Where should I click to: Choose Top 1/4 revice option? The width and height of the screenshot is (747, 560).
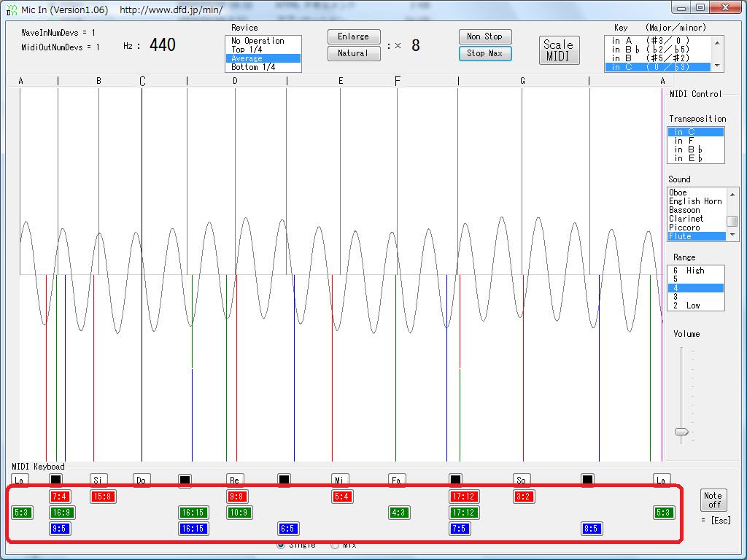tap(263, 50)
